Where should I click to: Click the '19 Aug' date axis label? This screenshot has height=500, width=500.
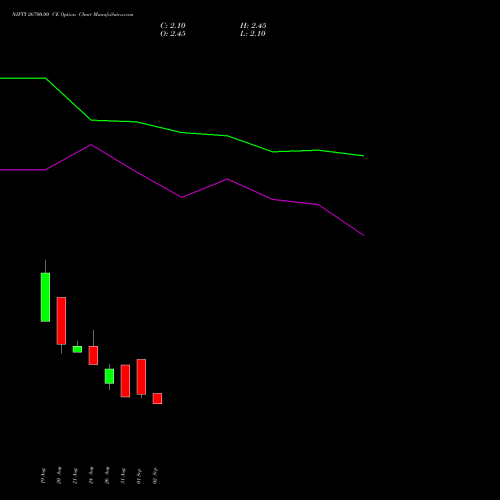pyautogui.click(x=43, y=476)
